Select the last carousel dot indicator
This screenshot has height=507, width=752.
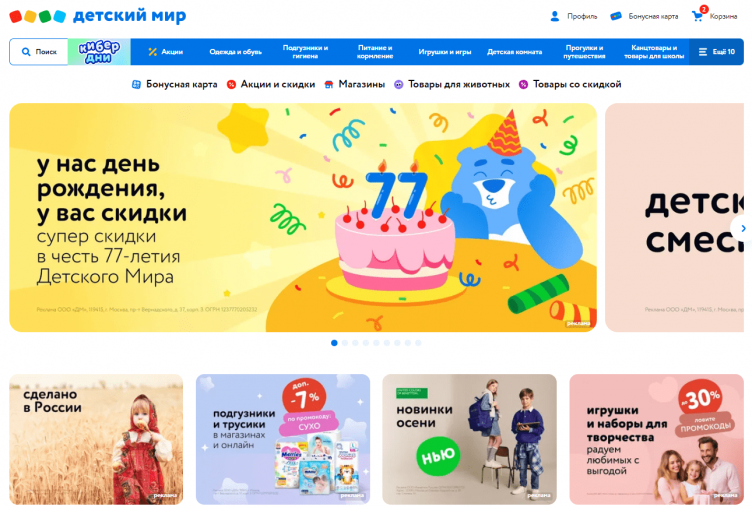click(x=418, y=343)
